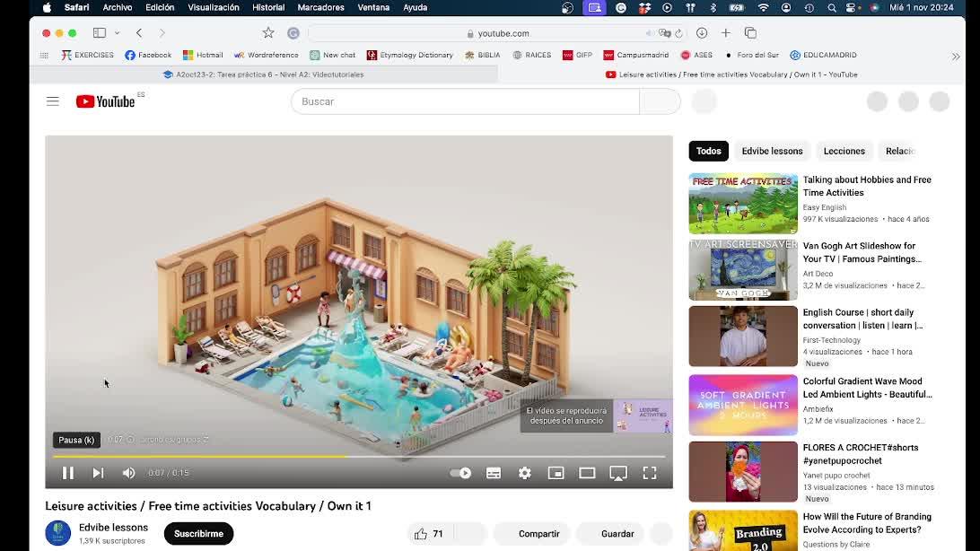Screen dimensions: 980x551
Task: Switch to miniplayer mode
Action: coord(556,473)
